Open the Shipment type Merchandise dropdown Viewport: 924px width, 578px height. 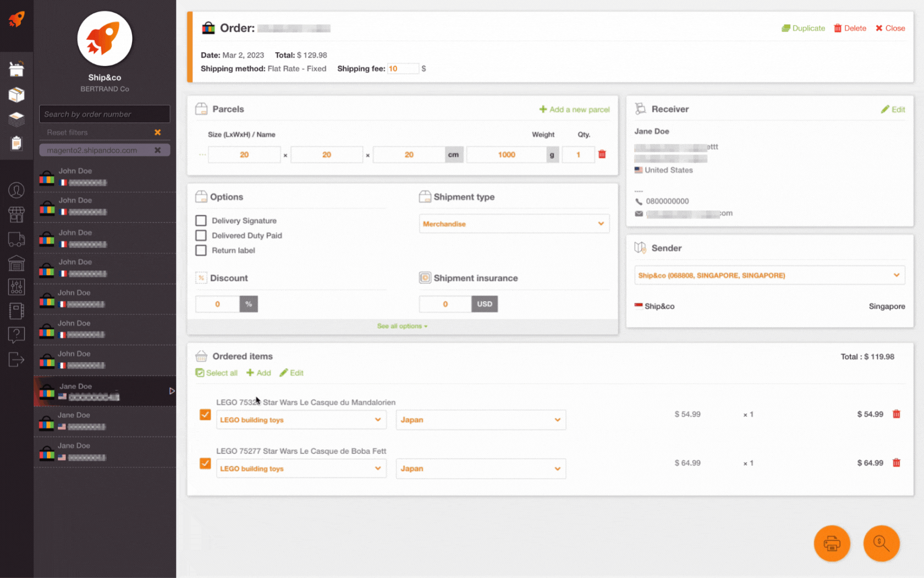pos(514,224)
